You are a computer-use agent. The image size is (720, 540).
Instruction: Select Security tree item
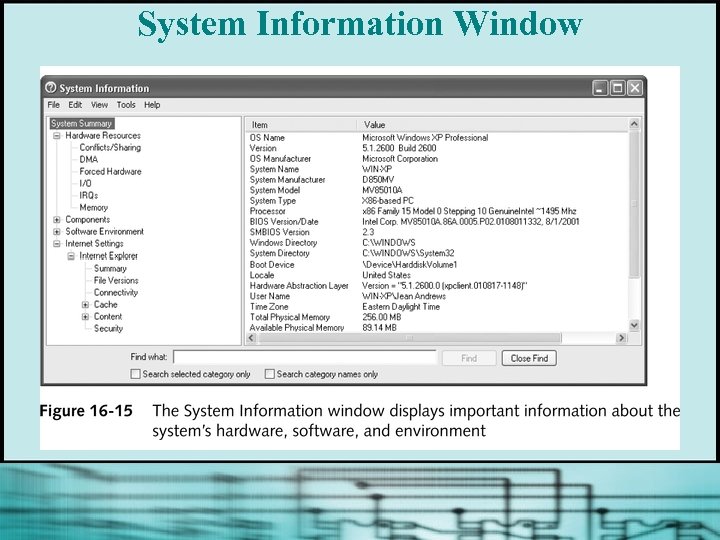(108, 328)
